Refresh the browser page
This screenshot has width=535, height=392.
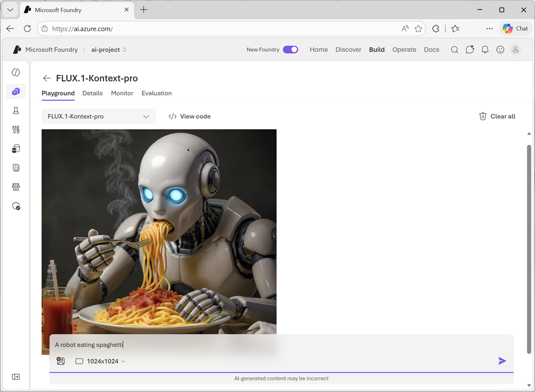(x=27, y=29)
